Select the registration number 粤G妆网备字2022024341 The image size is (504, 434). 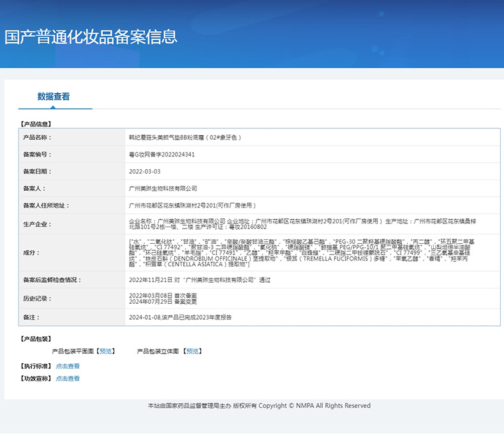(x=162, y=154)
